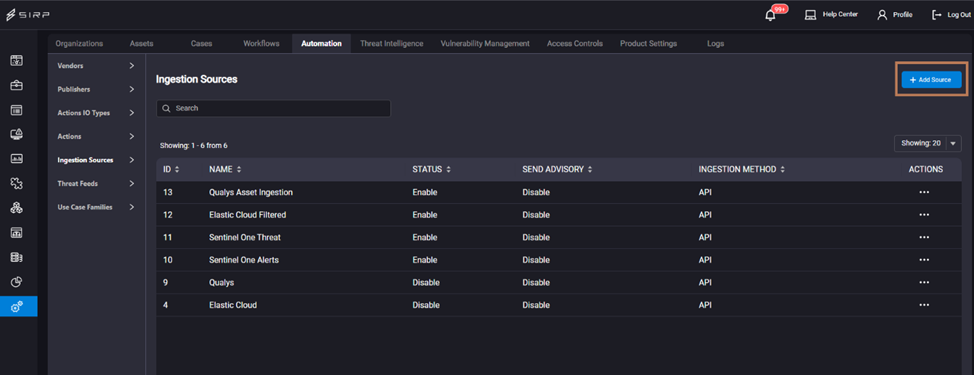Select the Elastic Cloud Filtered name cell
Screen dimensions: 974x375
coord(247,215)
